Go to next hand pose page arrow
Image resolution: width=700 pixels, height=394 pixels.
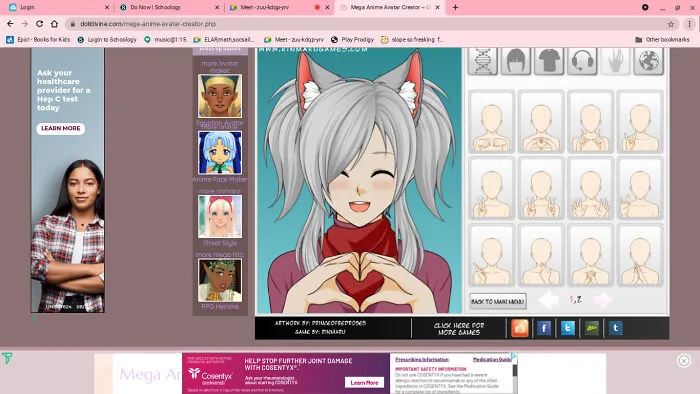[603, 300]
